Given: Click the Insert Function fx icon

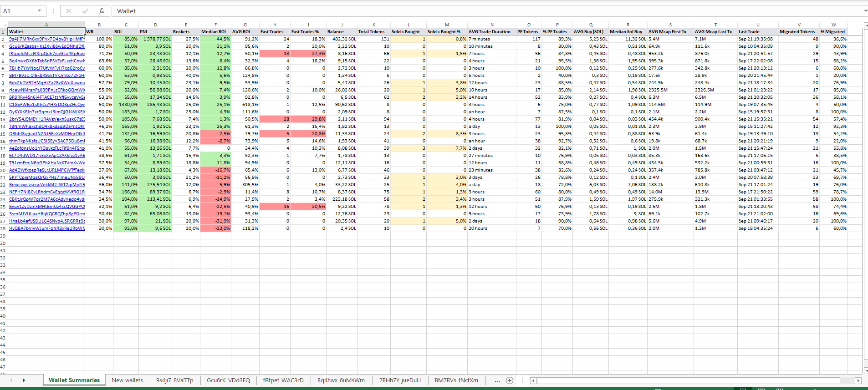Looking at the screenshot, I should pos(101,11).
